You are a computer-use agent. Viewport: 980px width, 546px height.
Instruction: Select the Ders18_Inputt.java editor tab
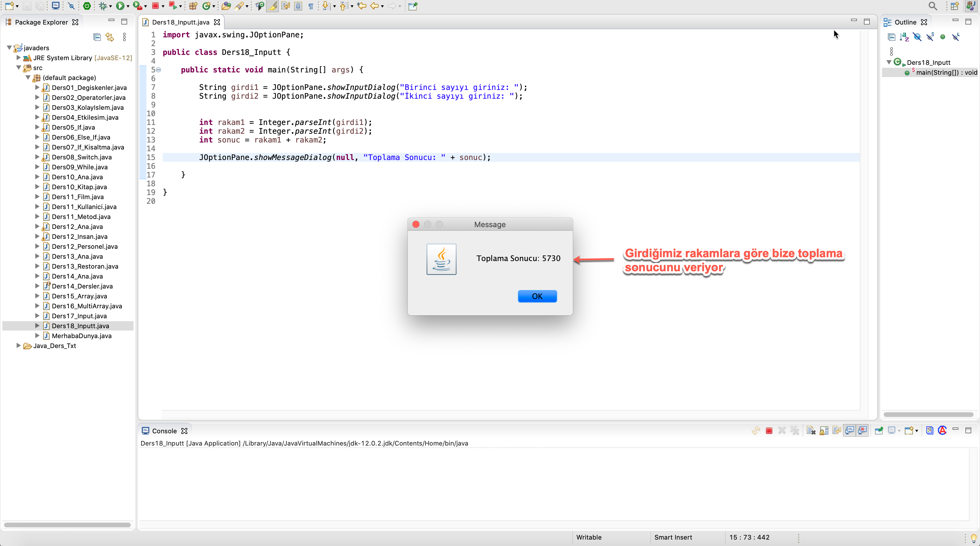pyautogui.click(x=181, y=22)
